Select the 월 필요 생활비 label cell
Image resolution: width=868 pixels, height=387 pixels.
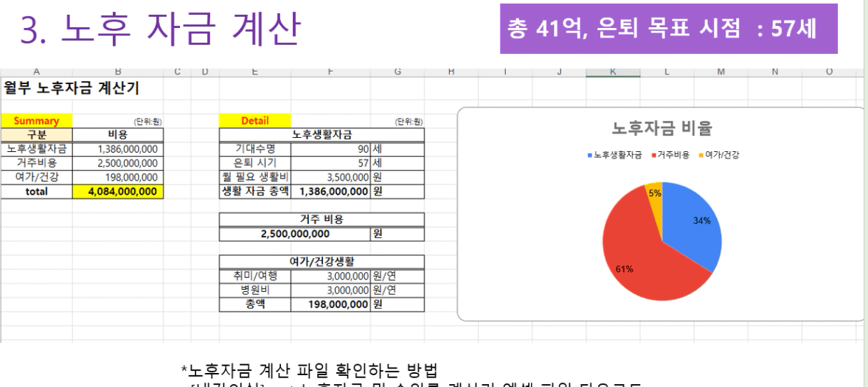(255, 177)
